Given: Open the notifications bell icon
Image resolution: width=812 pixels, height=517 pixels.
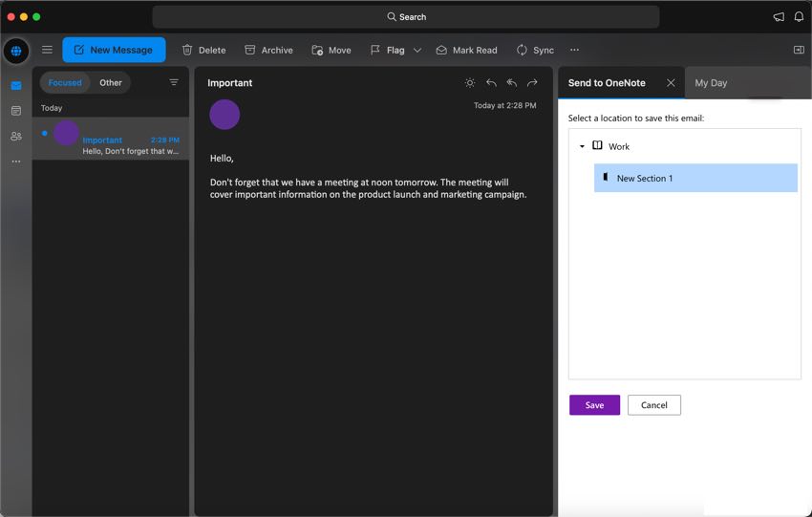Looking at the screenshot, I should [799, 16].
